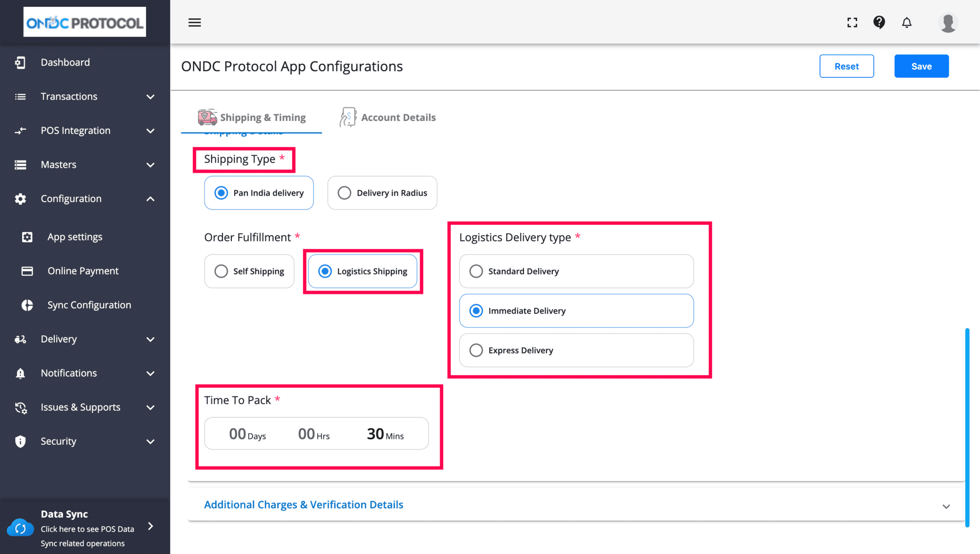
Task: Choose the Self Shipping radio button
Action: click(221, 271)
